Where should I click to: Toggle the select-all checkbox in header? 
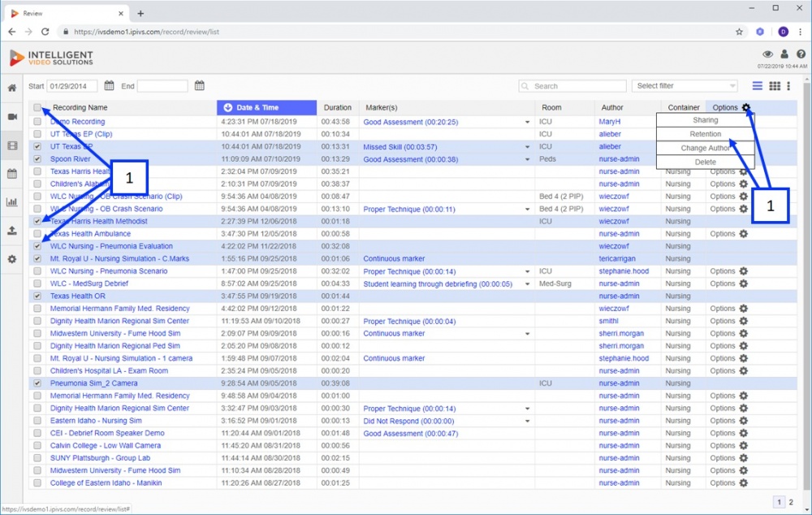pos(37,107)
